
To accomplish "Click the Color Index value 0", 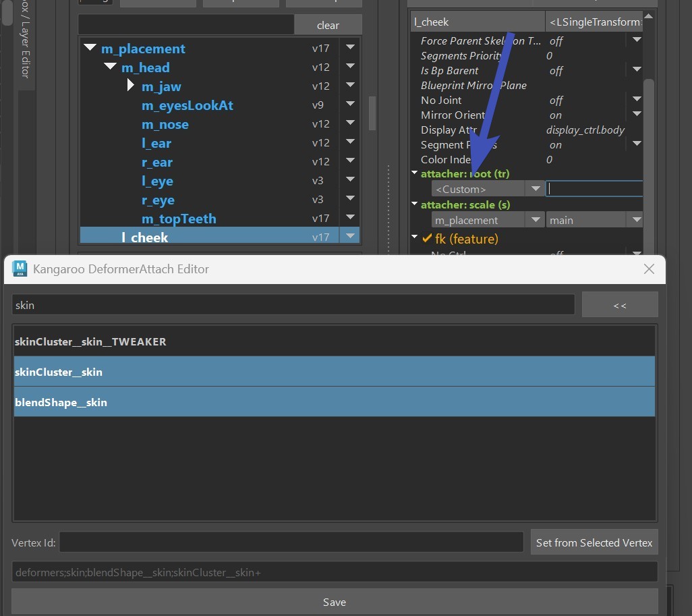I will tap(549, 159).
